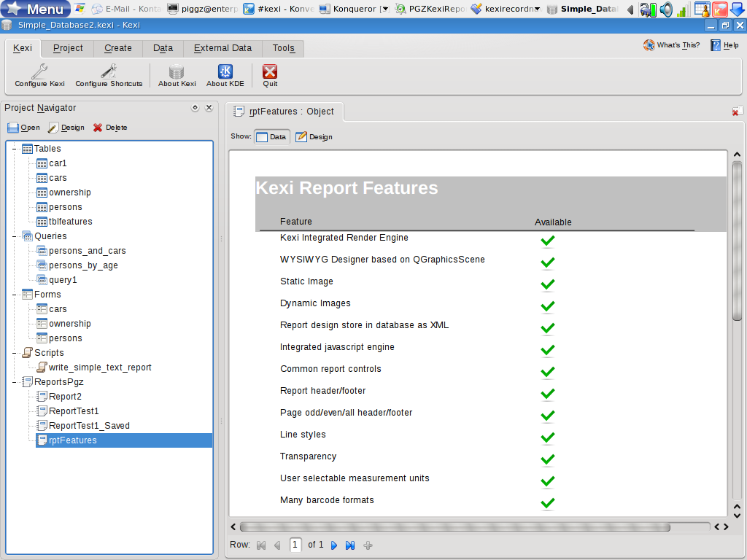
Task: Click the power plug battery tray icon
Action: [648, 9]
